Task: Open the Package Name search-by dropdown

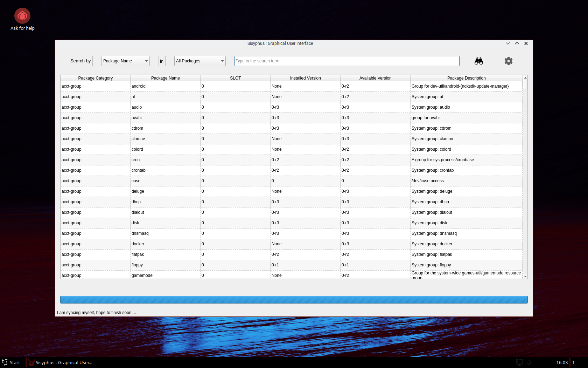Action: tap(126, 61)
